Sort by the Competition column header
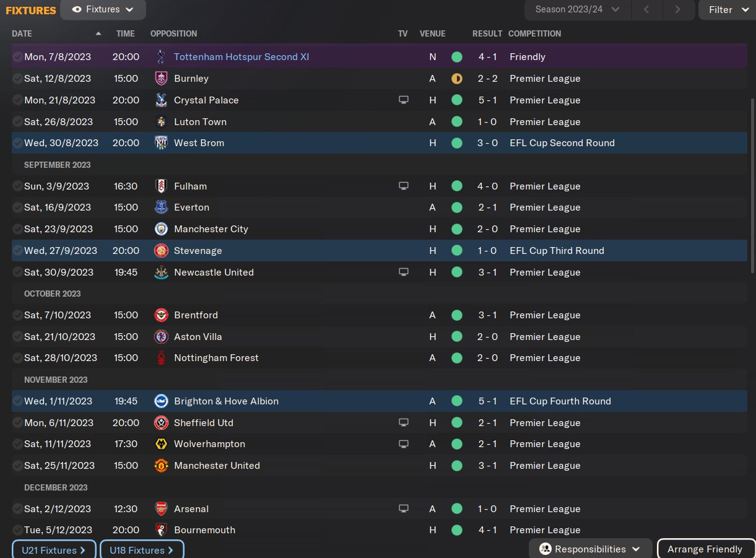 [534, 33]
